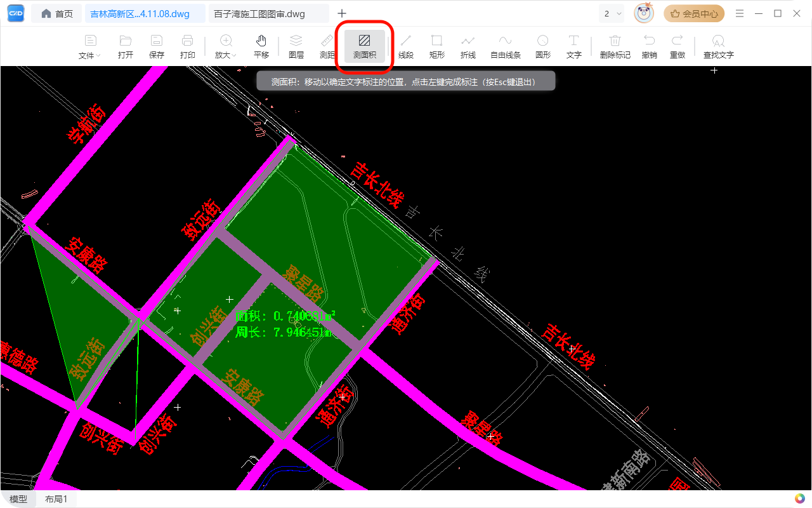This screenshot has height=508, width=812.
Task: Select the 测距 distance measurement tool
Action: (327, 46)
